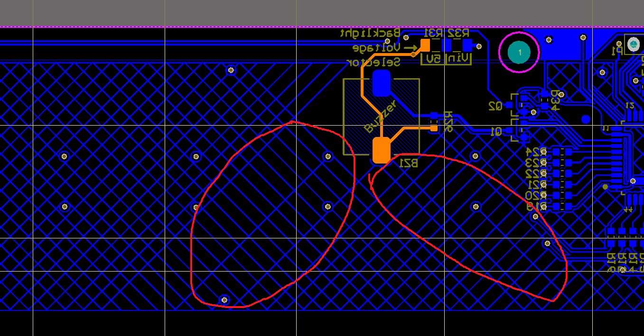Select the mirrored Buzzer silkscreen text

coord(380,117)
